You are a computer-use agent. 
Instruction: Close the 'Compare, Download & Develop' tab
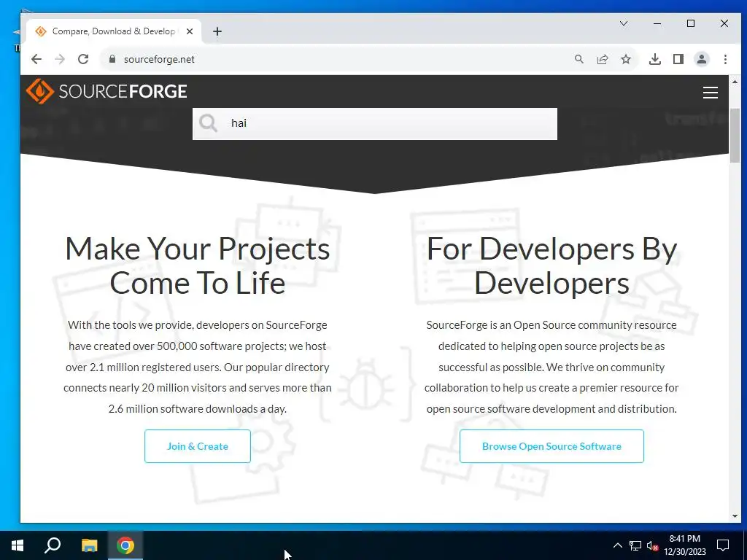tap(190, 31)
